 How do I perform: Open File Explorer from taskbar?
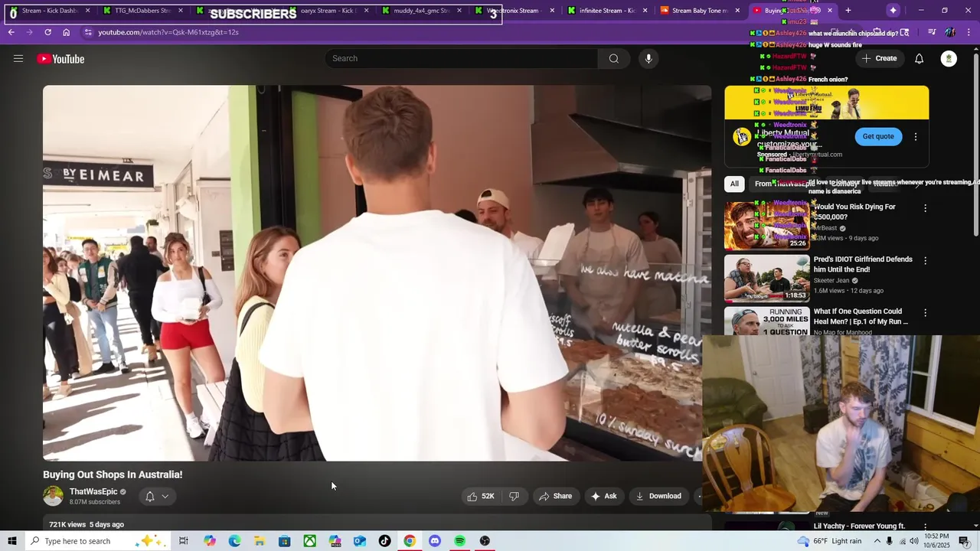coord(260,541)
